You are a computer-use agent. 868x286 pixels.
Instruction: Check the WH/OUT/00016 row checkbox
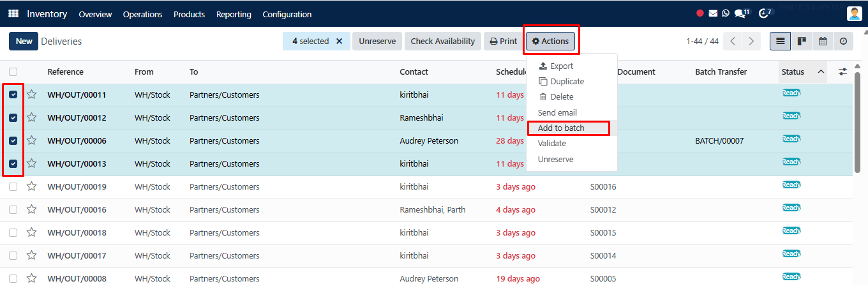pos(13,209)
